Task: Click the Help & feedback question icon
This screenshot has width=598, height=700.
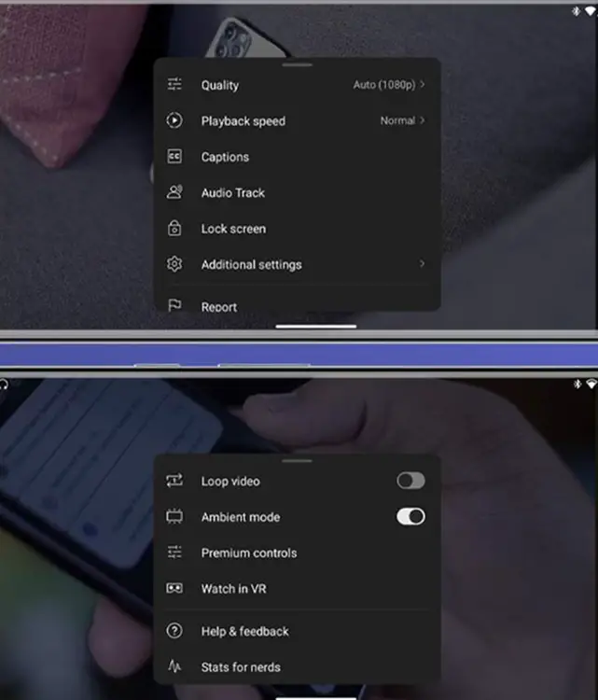Action: pos(174,631)
